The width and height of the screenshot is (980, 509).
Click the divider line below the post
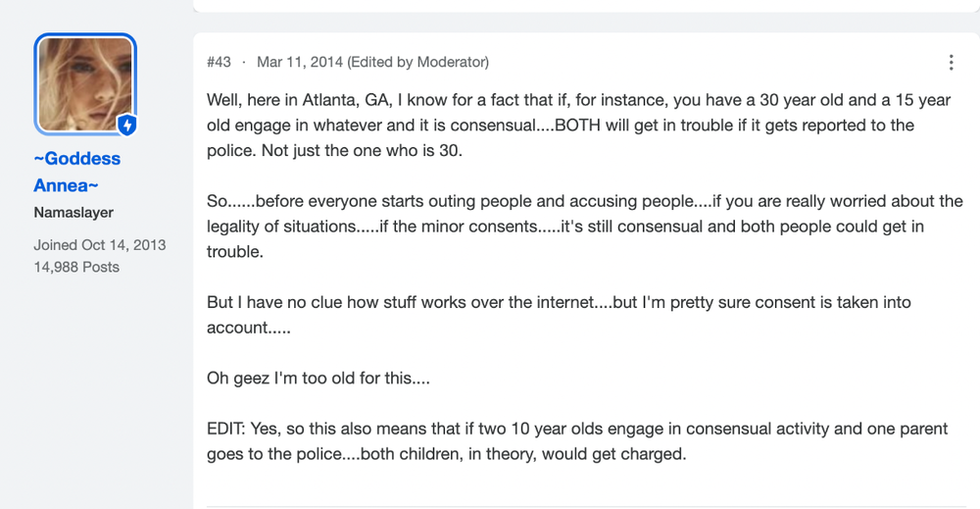(x=586, y=506)
